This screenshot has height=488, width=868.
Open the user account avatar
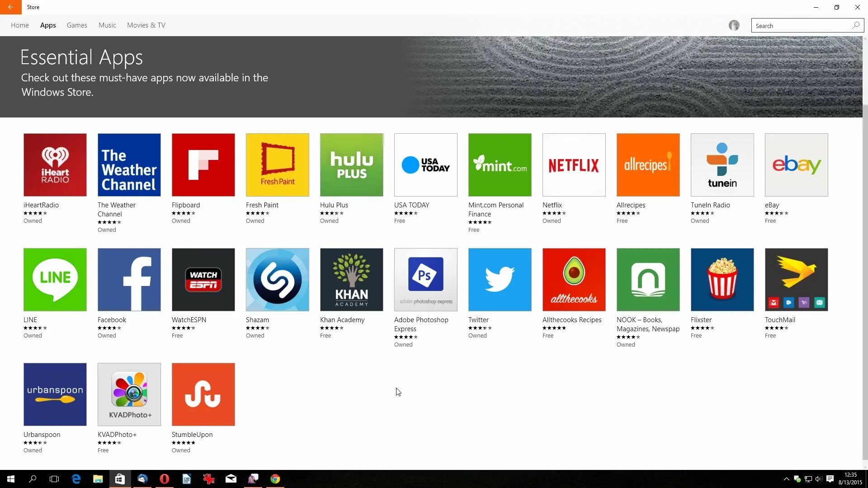(x=733, y=25)
